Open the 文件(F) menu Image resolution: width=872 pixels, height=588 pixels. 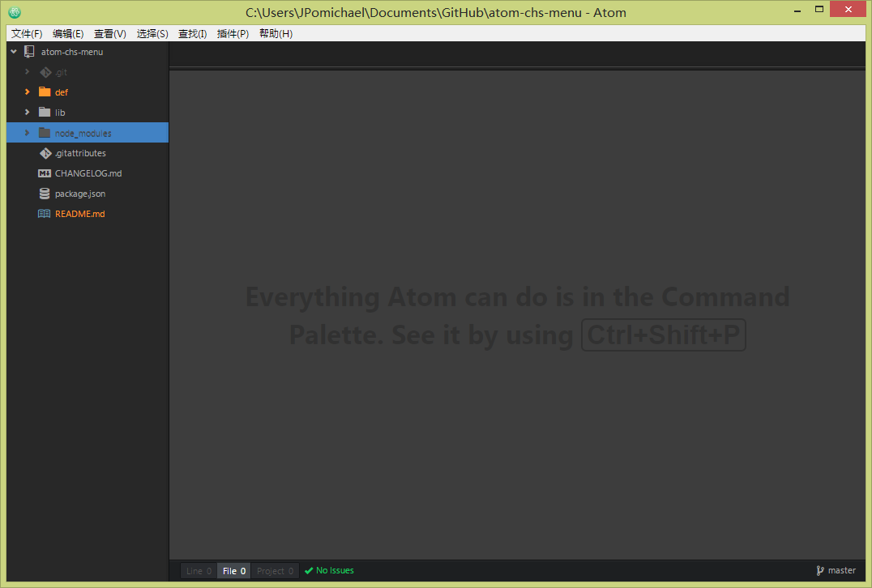27,33
